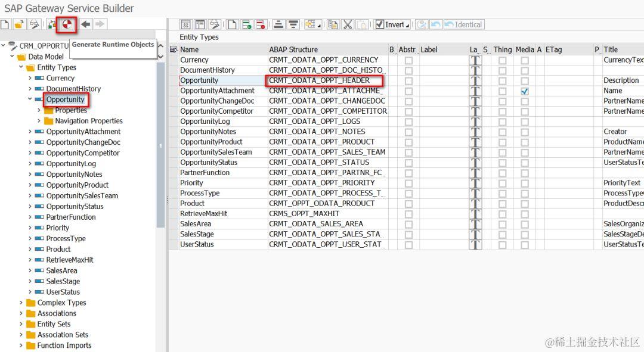The width and height of the screenshot is (644, 352).
Task: Click the first grid toolbar close-view icon
Action: pyautogui.click(x=185, y=24)
